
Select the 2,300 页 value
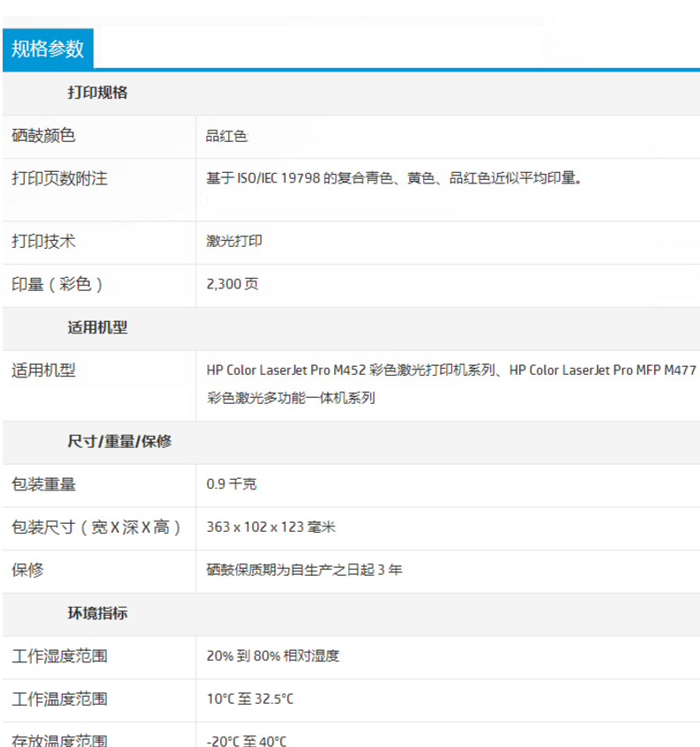233,284
